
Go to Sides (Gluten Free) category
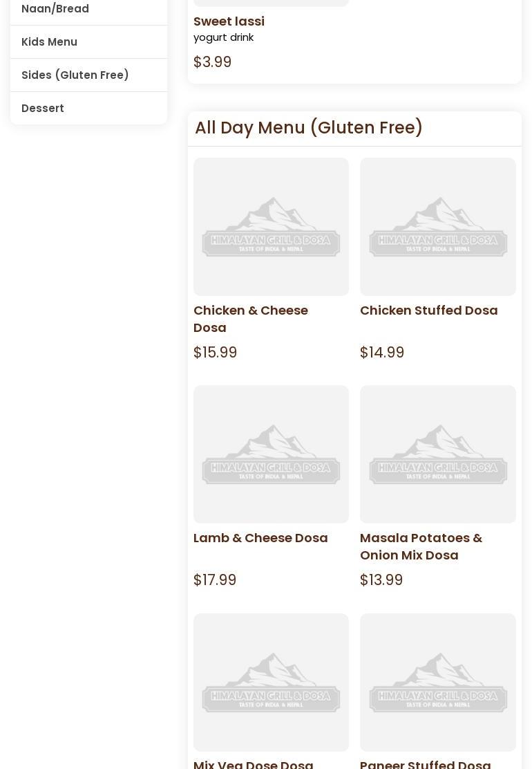tap(75, 75)
